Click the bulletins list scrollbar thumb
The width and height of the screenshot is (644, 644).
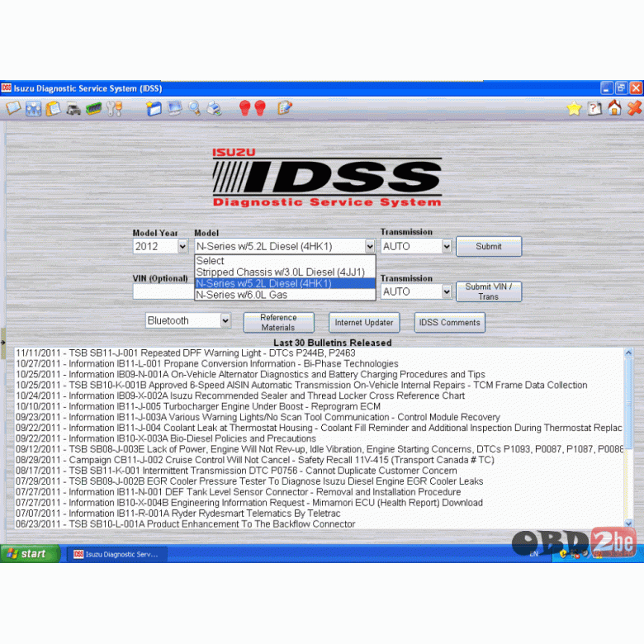coord(628,405)
